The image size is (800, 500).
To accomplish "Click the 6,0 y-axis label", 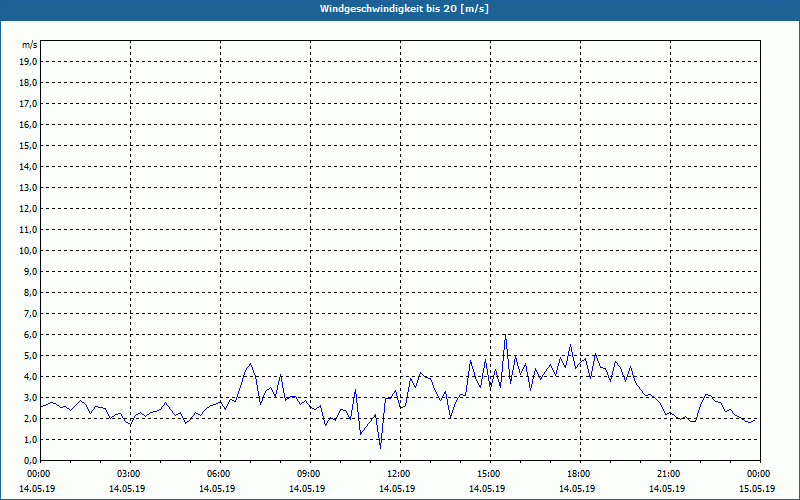I will point(30,335).
